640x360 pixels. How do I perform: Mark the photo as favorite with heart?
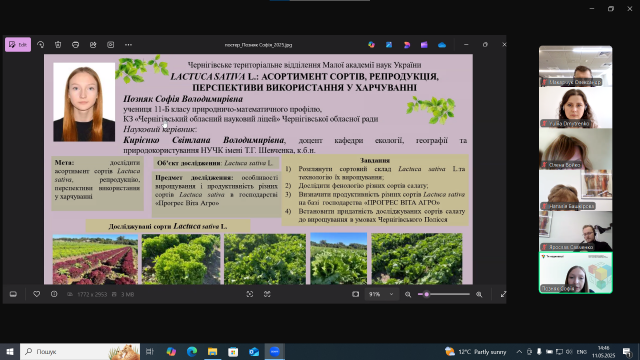pyautogui.click(x=36, y=294)
